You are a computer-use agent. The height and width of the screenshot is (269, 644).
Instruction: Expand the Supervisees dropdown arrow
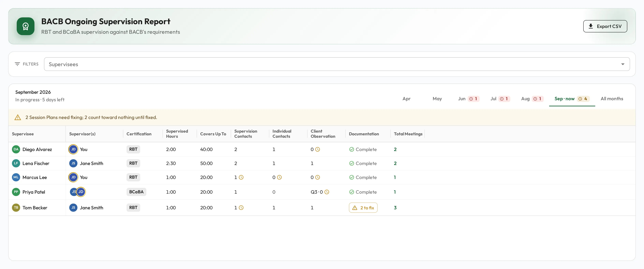click(623, 64)
